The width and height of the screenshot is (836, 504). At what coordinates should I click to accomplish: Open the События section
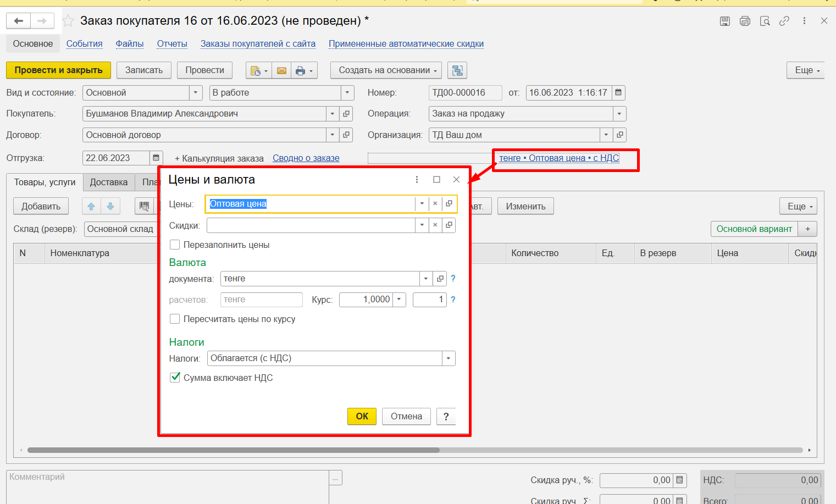(x=84, y=44)
